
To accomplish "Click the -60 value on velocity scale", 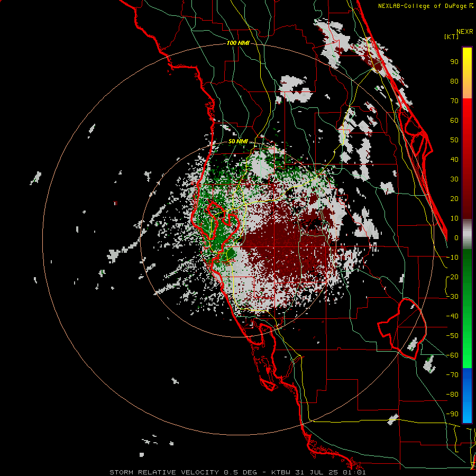I will coord(452,355).
